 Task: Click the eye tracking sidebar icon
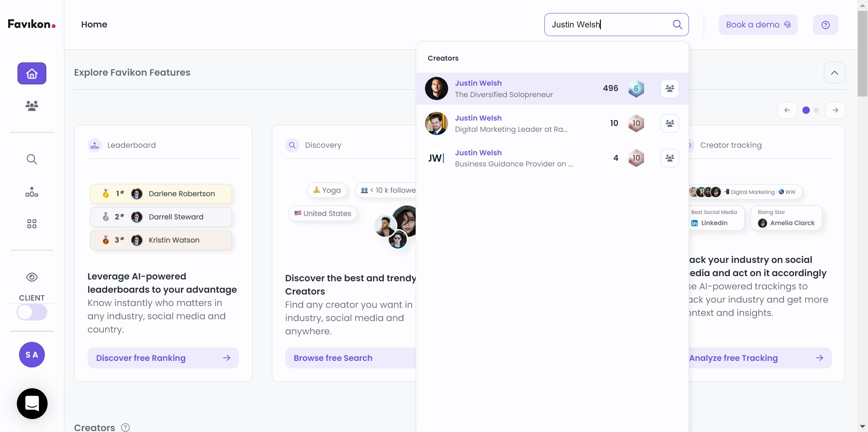pyautogui.click(x=32, y=277)
